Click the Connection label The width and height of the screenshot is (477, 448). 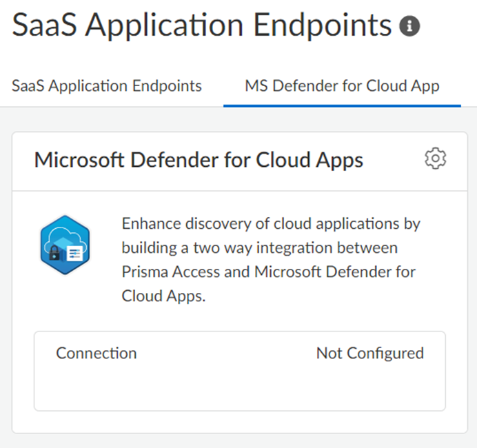click(97, 354)
